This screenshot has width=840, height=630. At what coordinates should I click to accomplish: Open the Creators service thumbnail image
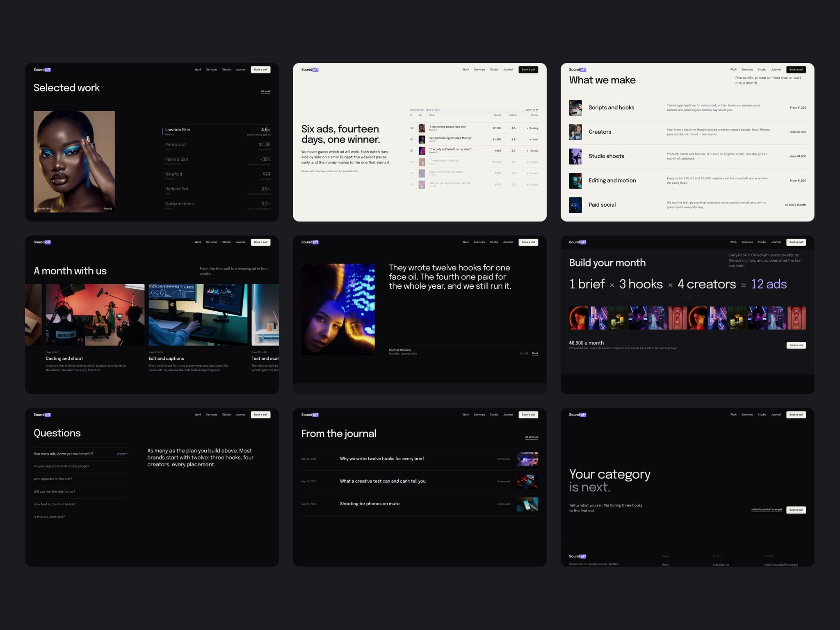click(x=575, y=132)
